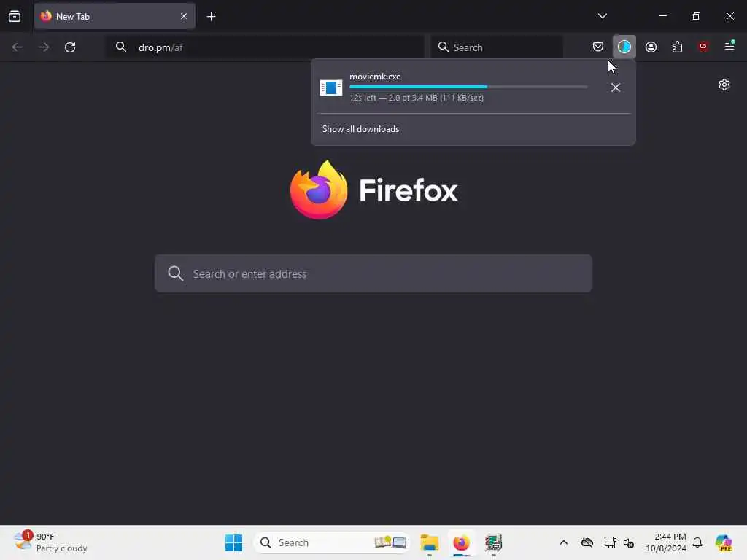Select the New Tab browser tab
This screenshot has width=747, height=560.
coord(115,16)
